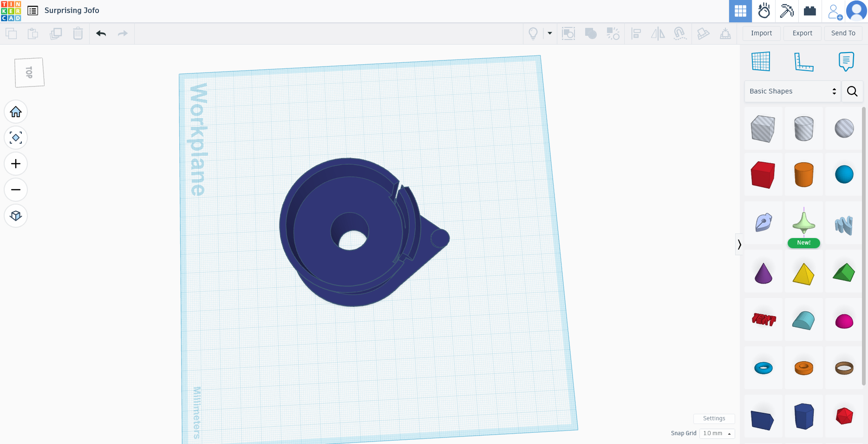The width and height of the screenshot is (868, 444).
Task: Click the shape search magnifier
Action: click(x=852, y=91)
